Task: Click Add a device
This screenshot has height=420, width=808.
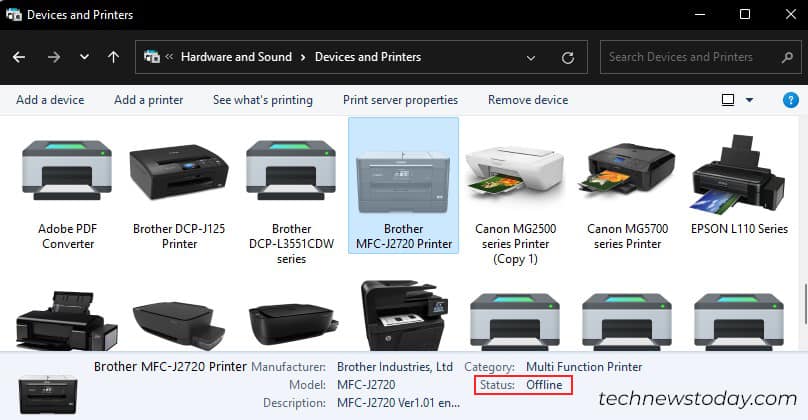Action: coord(50,100)
